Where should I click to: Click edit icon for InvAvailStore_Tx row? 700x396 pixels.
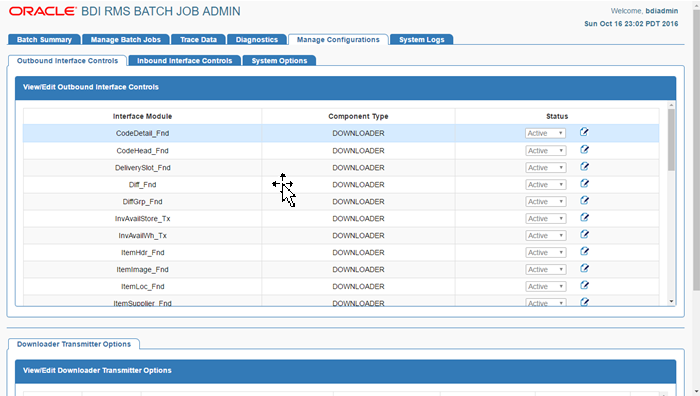point(584,217)
